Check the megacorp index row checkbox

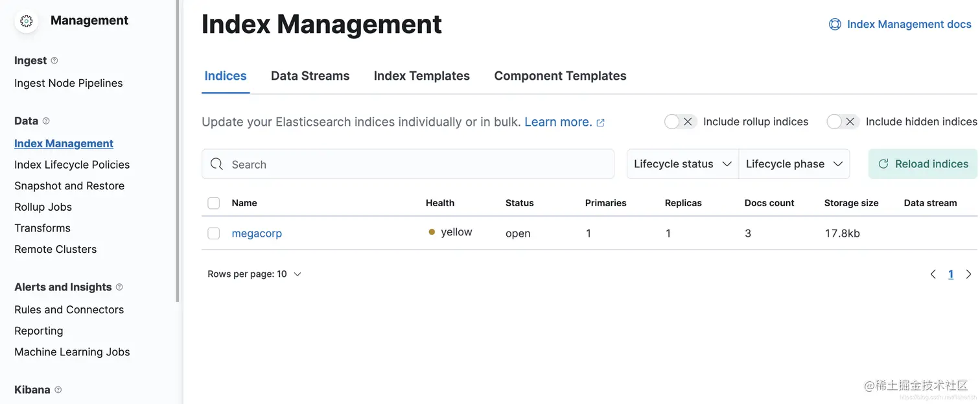(214, 233)
